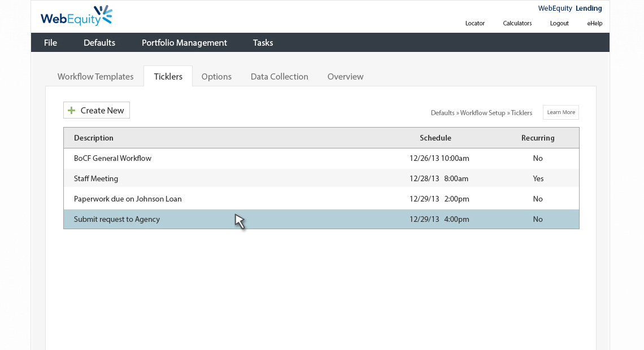Click the green plus icon
The height and width of the screenshot is (350, 644).
pyautogui.click(x=71, y=111)
